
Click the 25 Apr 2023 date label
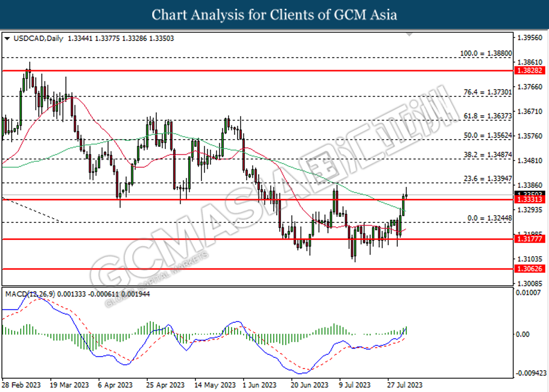165,385
